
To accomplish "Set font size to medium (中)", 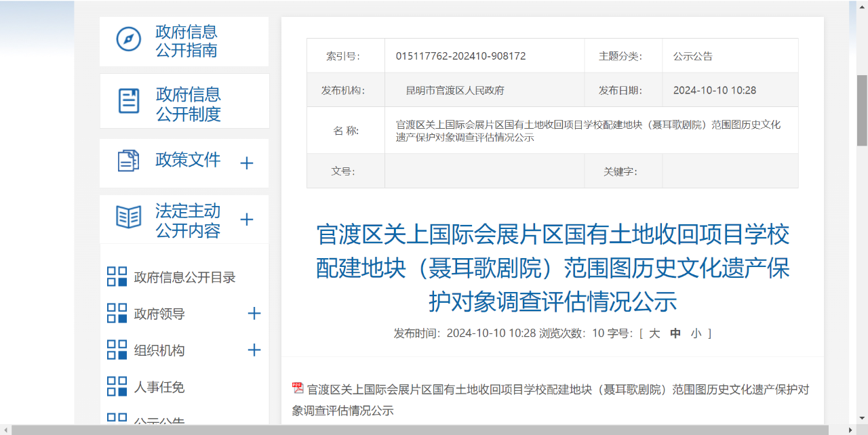I will tap(675, 333).
